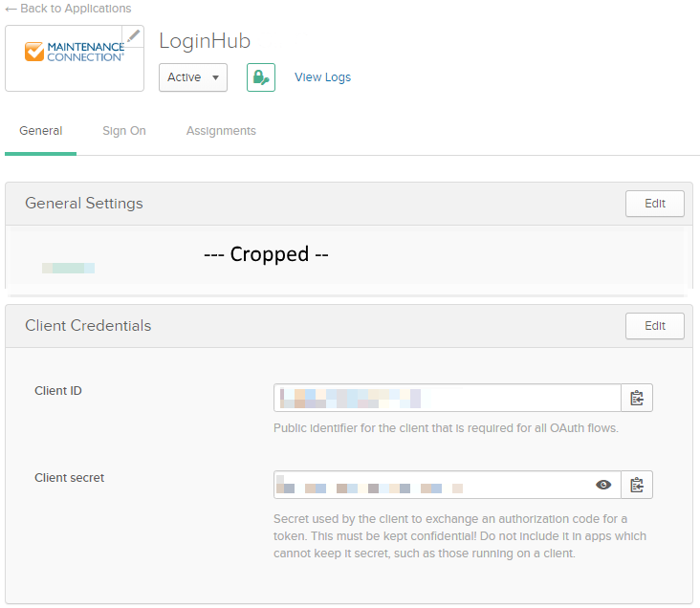The width and height of the screenshot is (700, 608).
Task: Click the "General Settings" section heading
Action: pyautogui.click(x=84, y=203)
